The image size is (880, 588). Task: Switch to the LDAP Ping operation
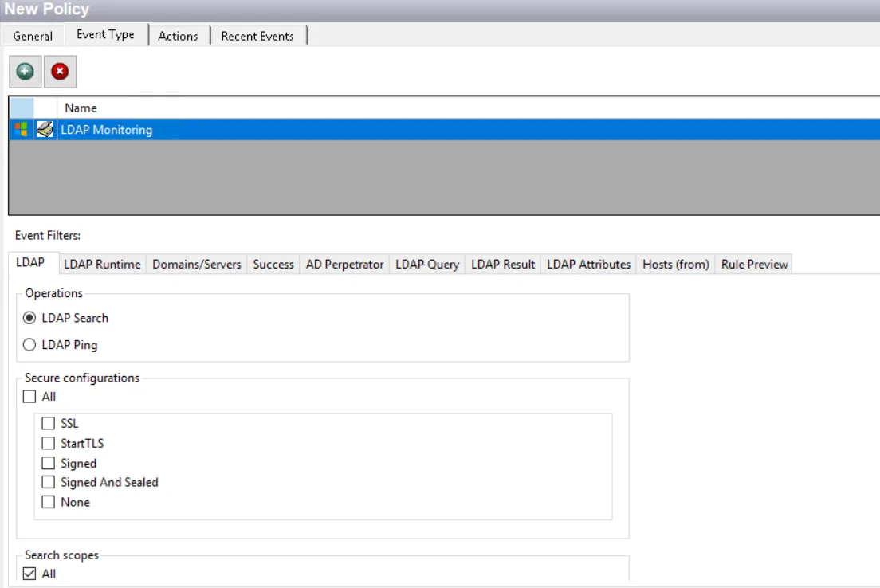tap(29, 344)
